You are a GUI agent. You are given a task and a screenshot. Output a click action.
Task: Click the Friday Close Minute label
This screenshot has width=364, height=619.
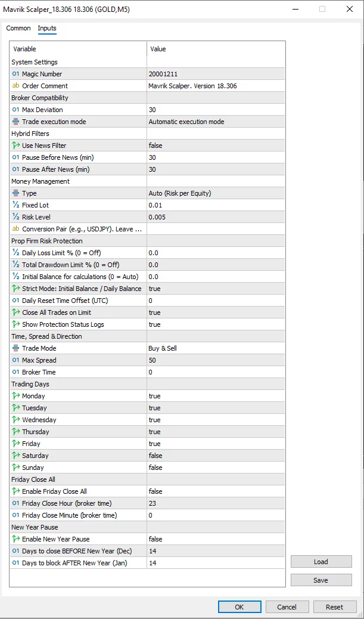tap(70, 515)
